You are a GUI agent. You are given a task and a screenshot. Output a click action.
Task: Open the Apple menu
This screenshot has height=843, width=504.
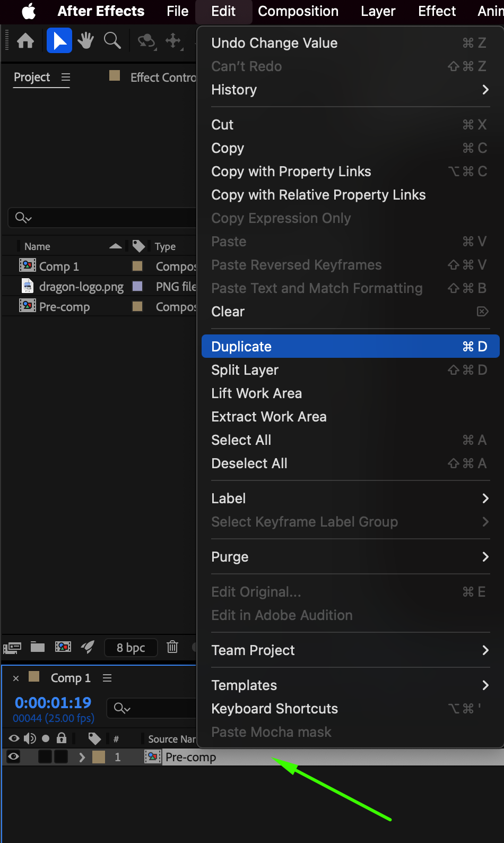[29, 11]
